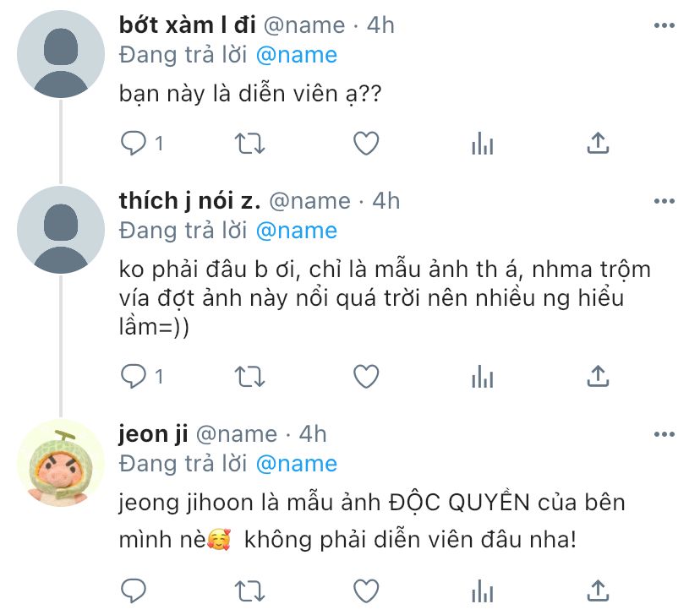Open the profile name 'thích j nói z.'

point(190,201)
